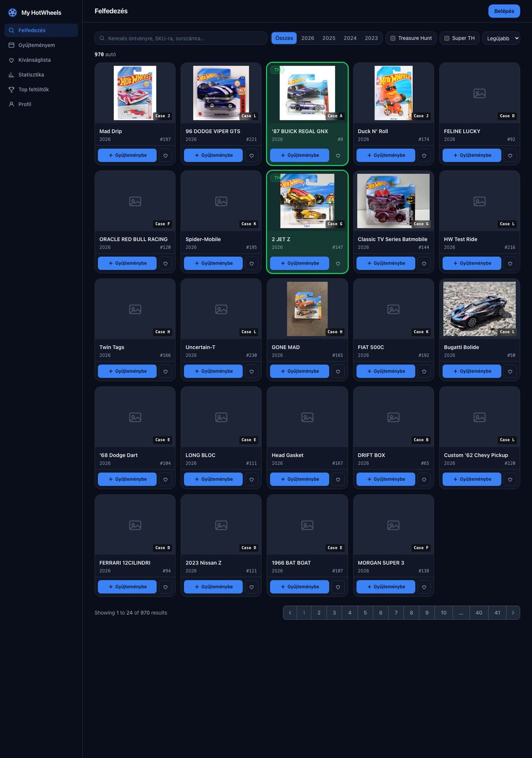Open Felfedezés in the sidebar
532x758 pixels.
tap(41, 30)
